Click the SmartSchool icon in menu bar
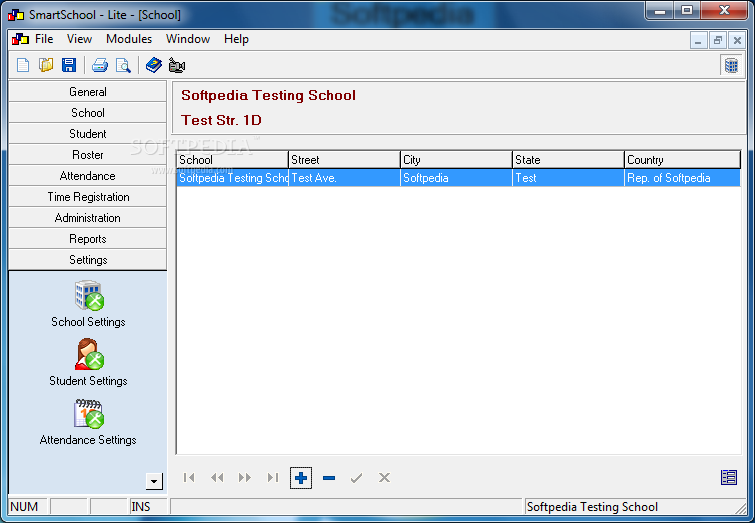The height and width of the screenshot is (523, 755). tap(20, 39)
